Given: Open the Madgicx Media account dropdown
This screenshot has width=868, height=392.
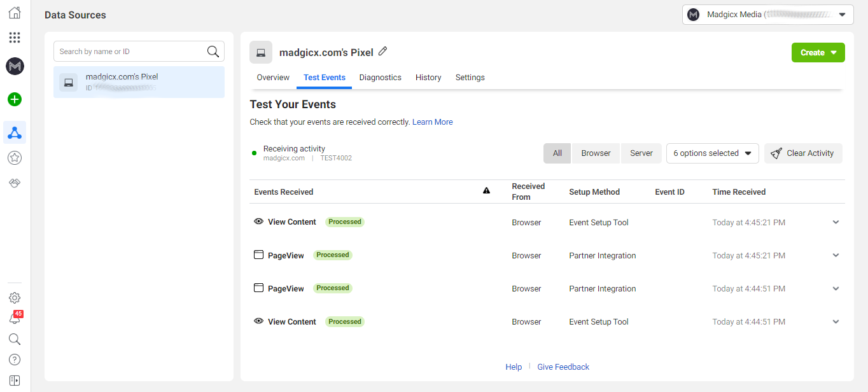Looking at the screenshot, I should pyautogui.click(x=768, y=15).
